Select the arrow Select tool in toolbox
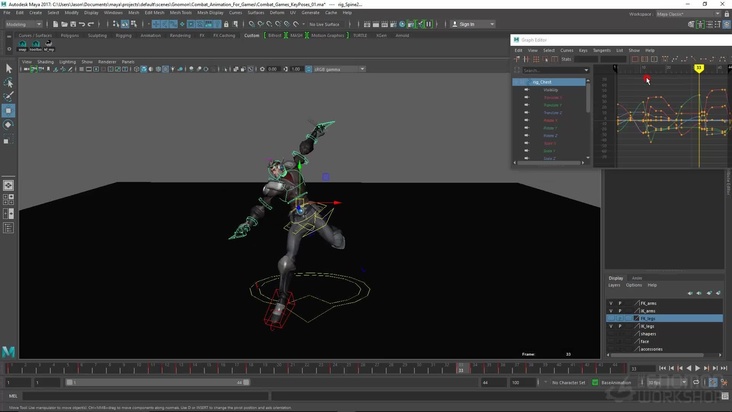 [8, 69]
